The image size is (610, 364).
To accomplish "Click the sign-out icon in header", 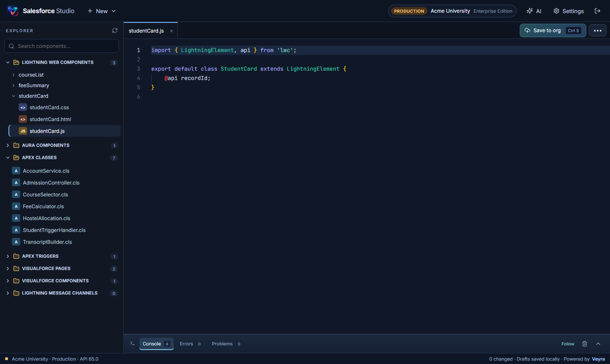I will (x=598, y=11).
